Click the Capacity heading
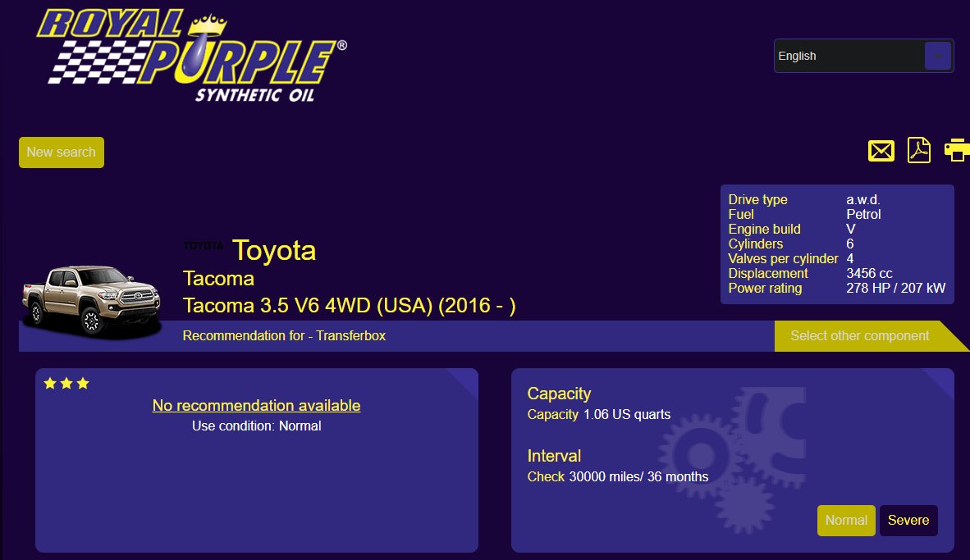This screenshot has width=970, height=560. coord(559,394)
